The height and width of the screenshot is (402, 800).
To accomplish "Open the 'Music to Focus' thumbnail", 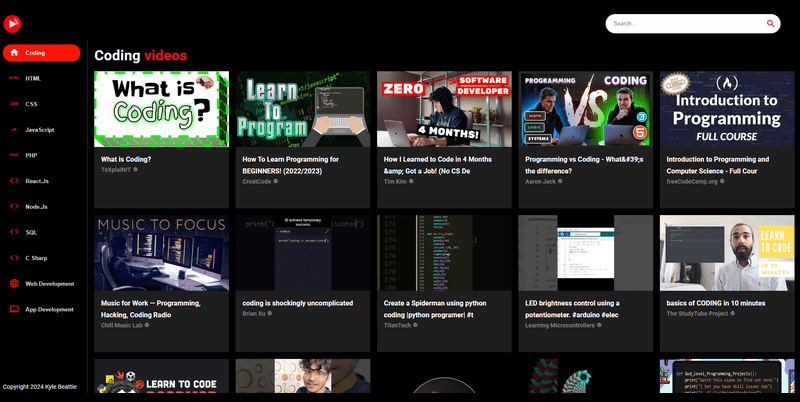I will point(161,253).
